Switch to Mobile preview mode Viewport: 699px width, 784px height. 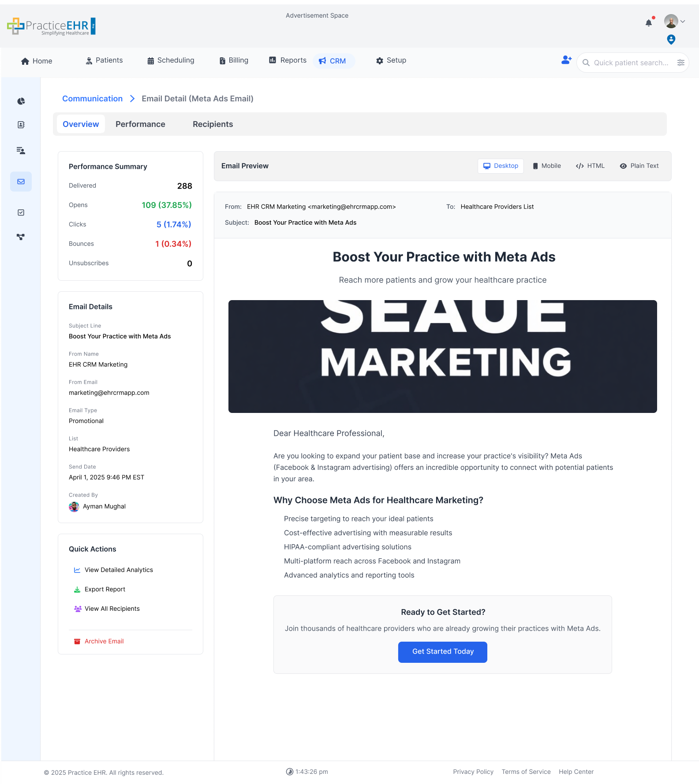tap(546, 166)
